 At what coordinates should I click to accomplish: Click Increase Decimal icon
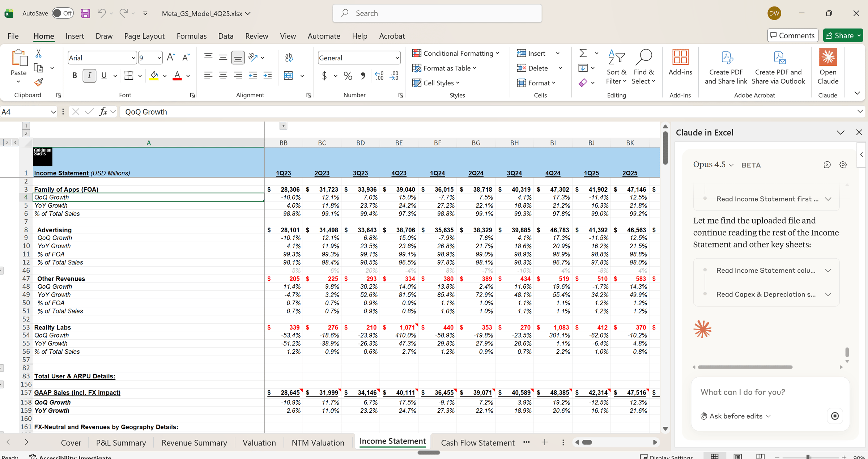coord(379,76)
